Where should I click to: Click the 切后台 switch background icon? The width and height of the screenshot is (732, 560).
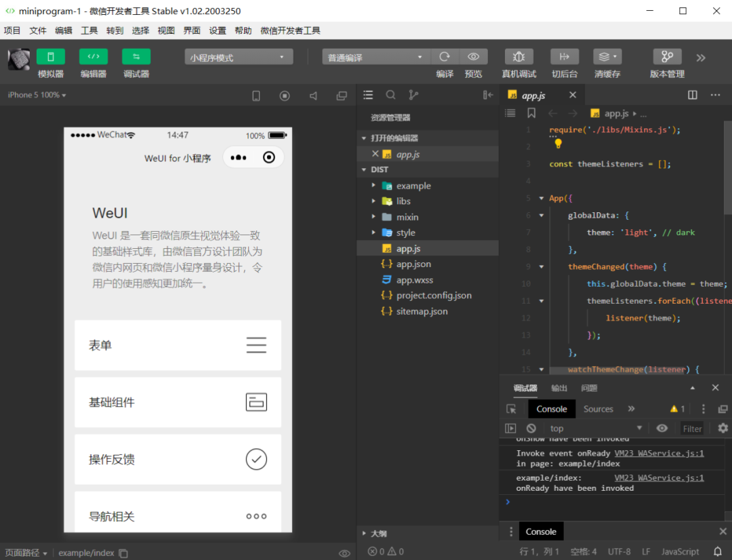tap(565, 57)
